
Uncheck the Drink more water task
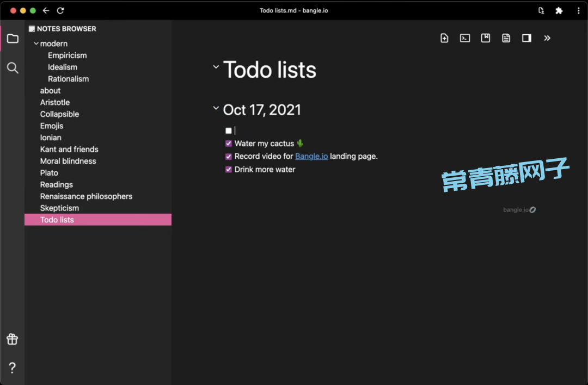[229, 169]
